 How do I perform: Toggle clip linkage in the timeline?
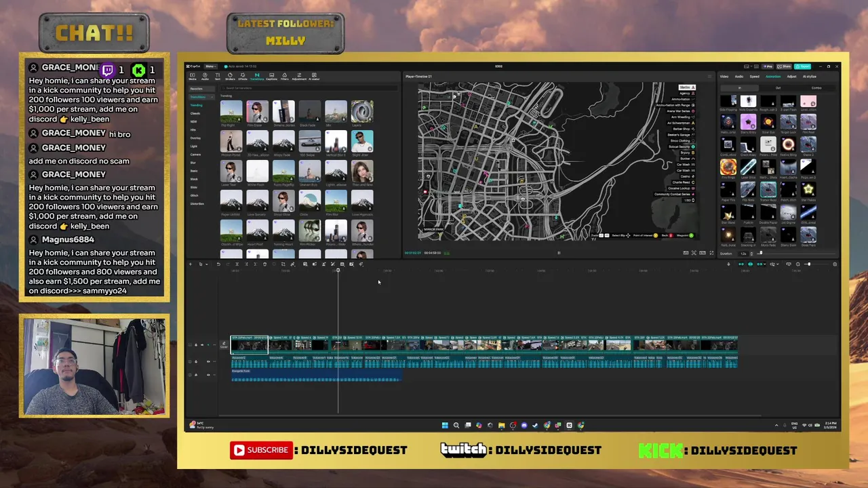pos(759,264)
